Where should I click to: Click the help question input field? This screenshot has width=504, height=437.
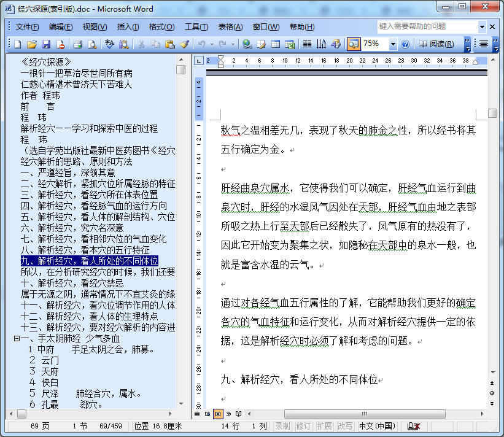(x=427, y=26)
